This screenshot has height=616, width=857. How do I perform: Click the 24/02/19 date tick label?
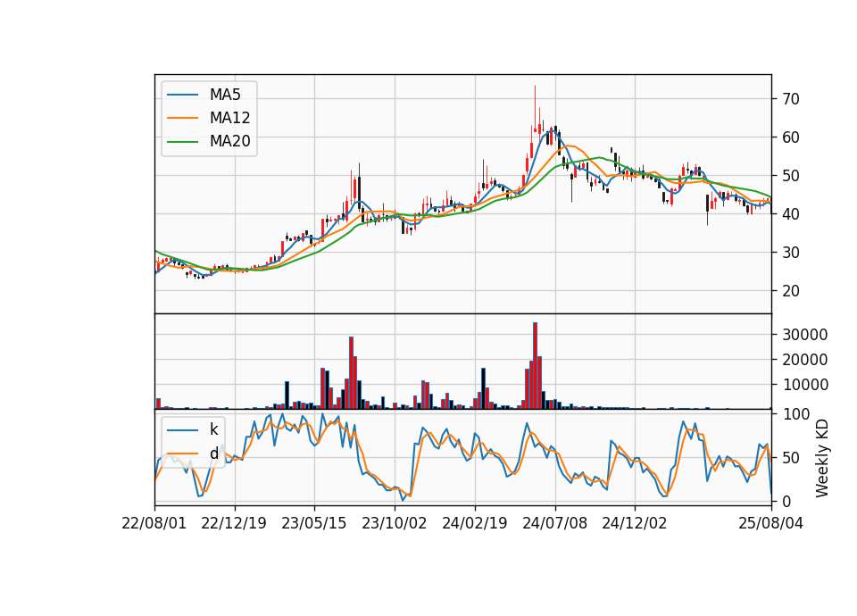click(474, 523)
